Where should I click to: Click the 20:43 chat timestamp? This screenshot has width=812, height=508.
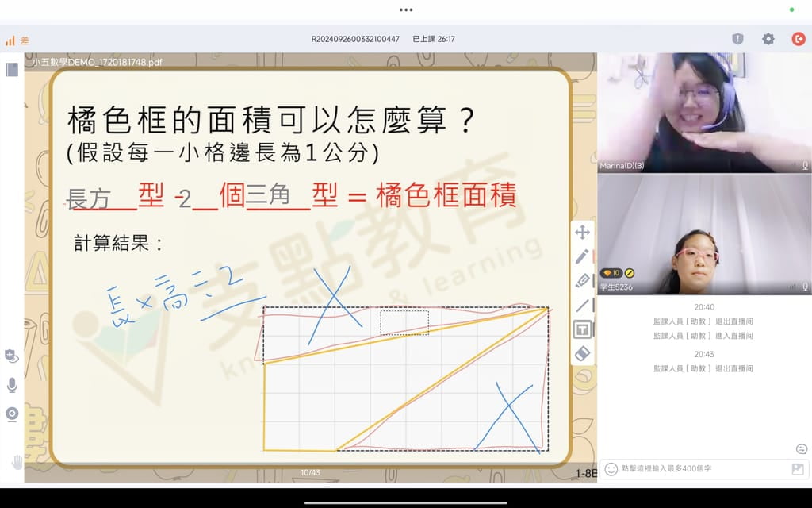[704, 354]
